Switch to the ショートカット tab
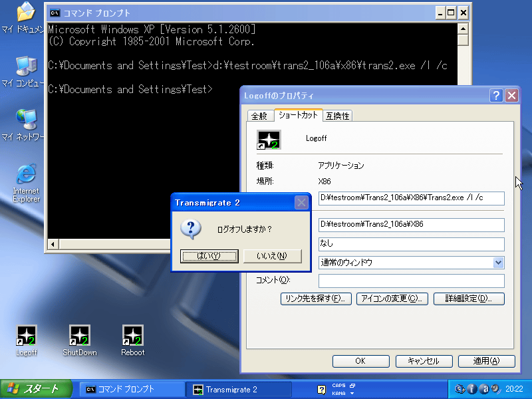 tap(298, 115)
